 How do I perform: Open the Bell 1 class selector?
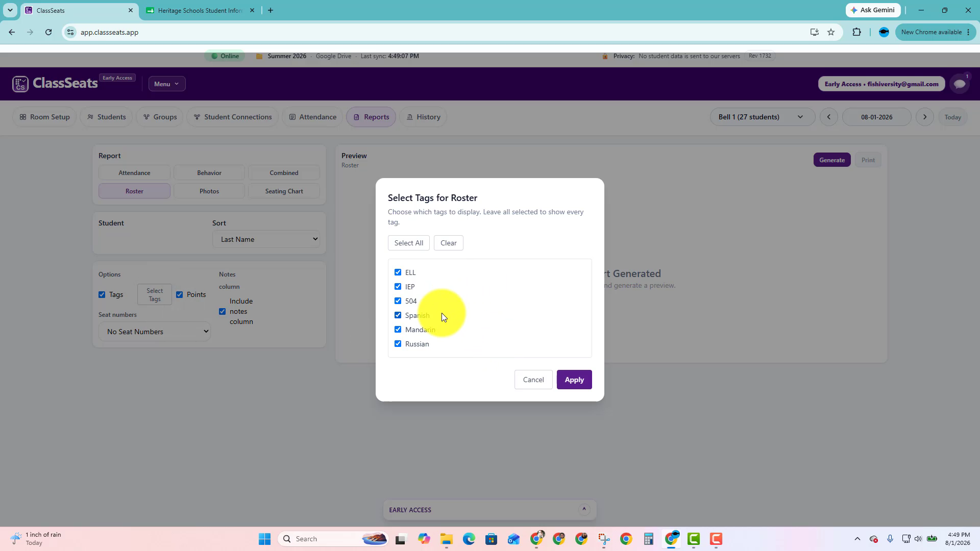point(762,117)
